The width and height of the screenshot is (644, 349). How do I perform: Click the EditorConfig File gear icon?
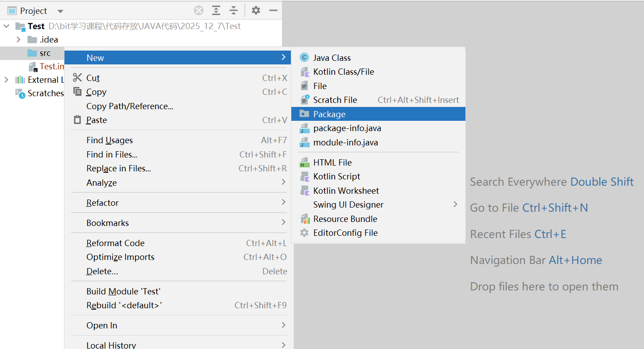[x=304, y=233]
